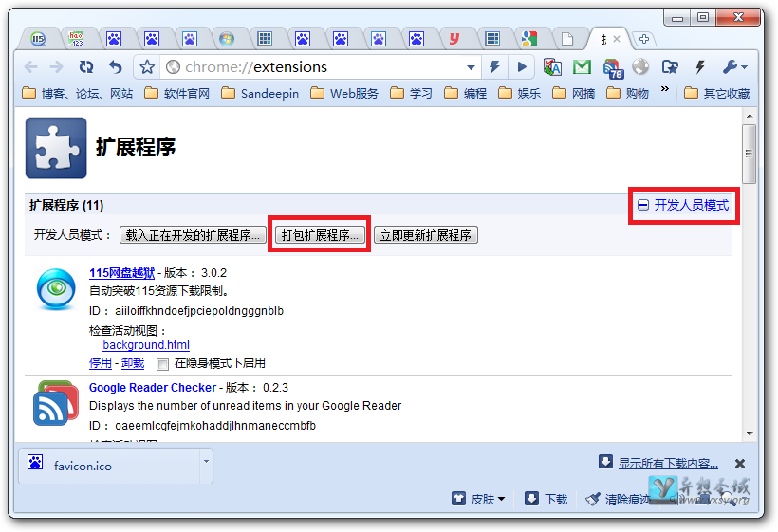Viewport: 778px width, 532px height.
Task: Open the Gmail extension icon
Action: pos(582,67)
